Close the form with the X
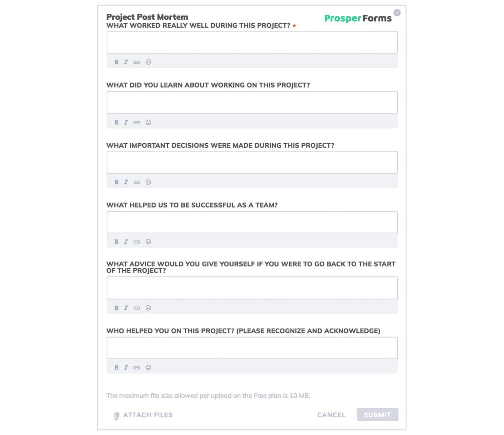This screenshot has height=435, width=504. point(397,12)
